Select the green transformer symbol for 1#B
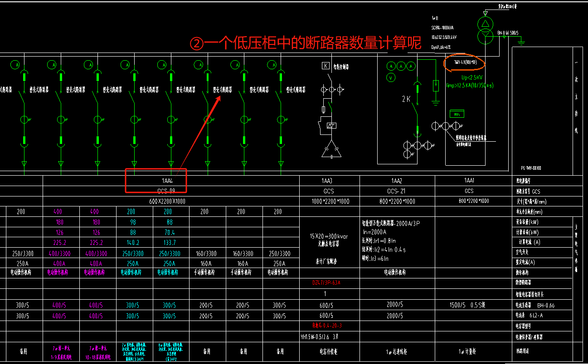This screenshot has height=364, width=588. pos(485,30)
